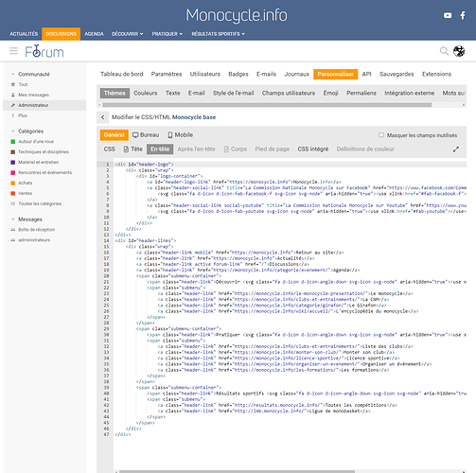Open the user avatar menu
The image size is (476, 473).
click(x=459, y=51)
